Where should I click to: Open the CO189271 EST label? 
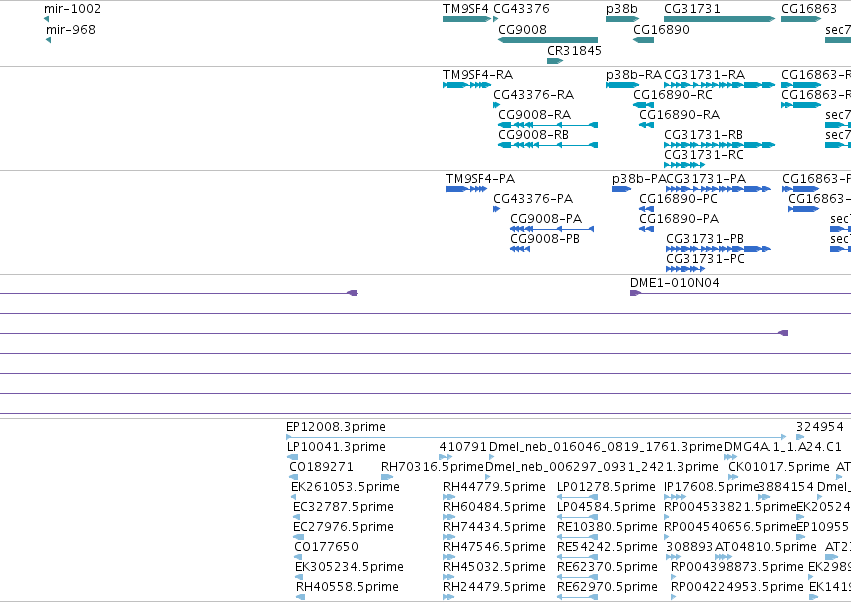(321, 467)
